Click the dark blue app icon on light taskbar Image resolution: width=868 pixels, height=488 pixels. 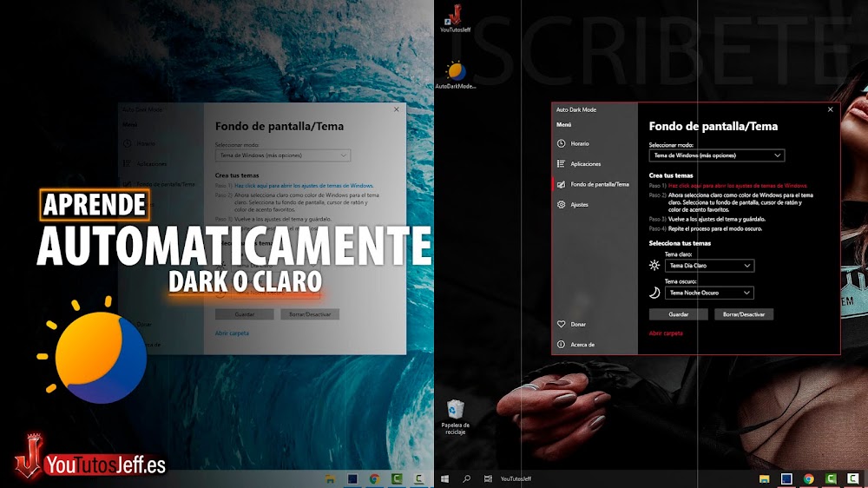[352, 478]
